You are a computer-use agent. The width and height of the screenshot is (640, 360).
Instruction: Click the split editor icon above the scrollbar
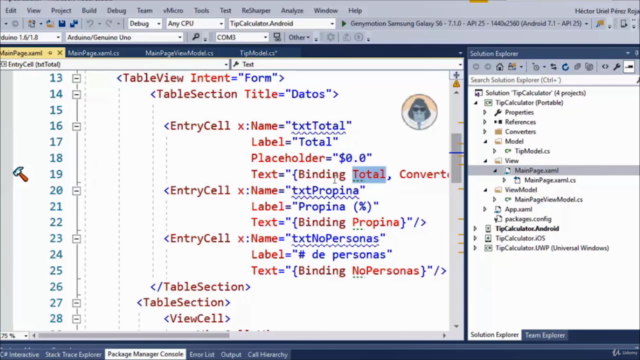coord(456,75)
